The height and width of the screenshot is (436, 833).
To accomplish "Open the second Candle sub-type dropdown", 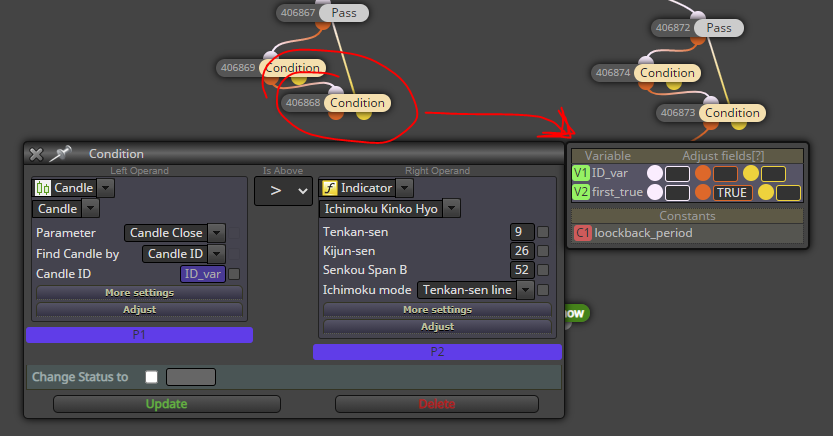I will pos(90,209).
